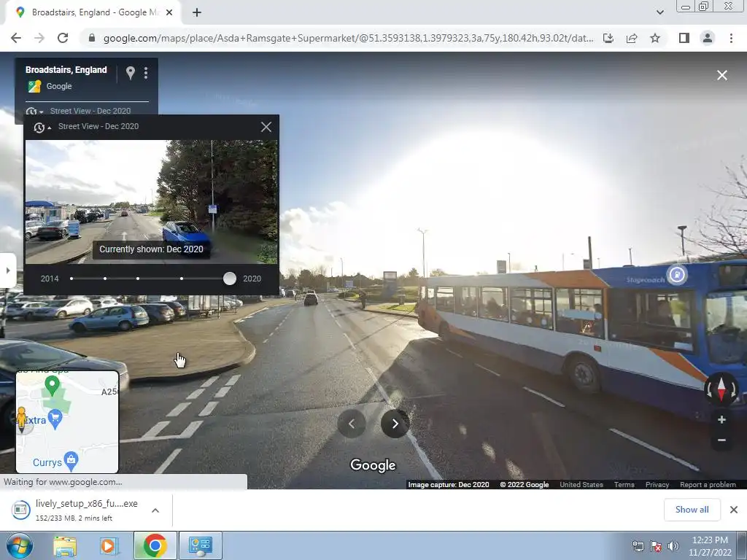Switch to Chrome in taskbar
Image resolution: width=747 pixels, height=560 pixels.
[155, 545]
